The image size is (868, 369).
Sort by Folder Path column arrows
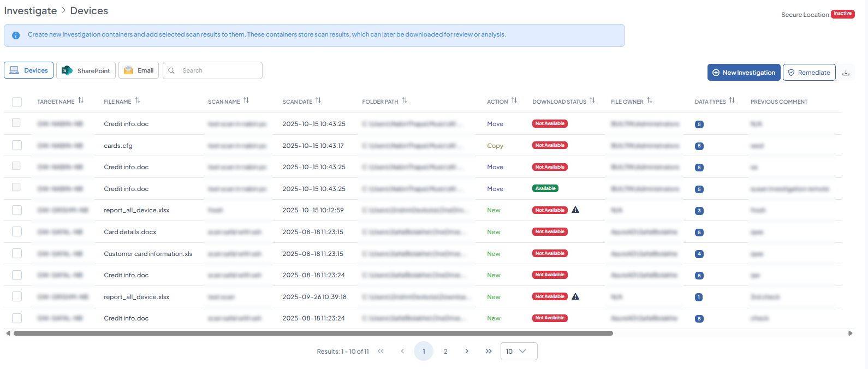[405, 101]
